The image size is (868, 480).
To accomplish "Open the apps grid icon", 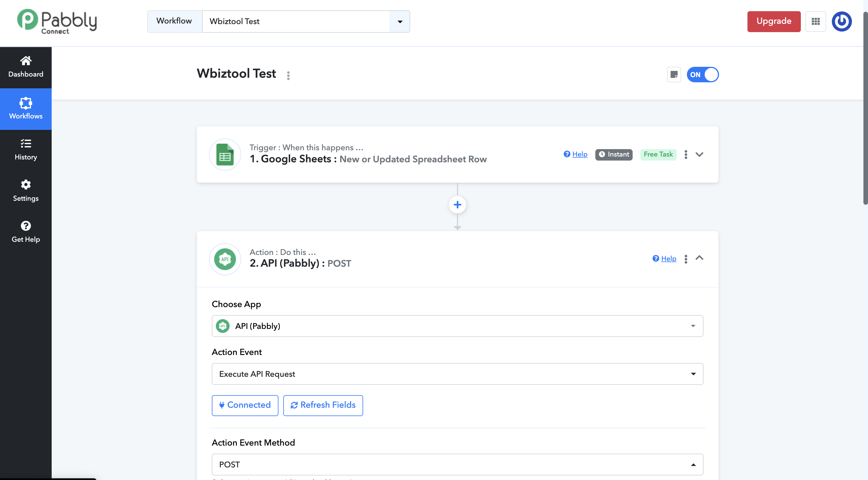I will tap(815, 22).
